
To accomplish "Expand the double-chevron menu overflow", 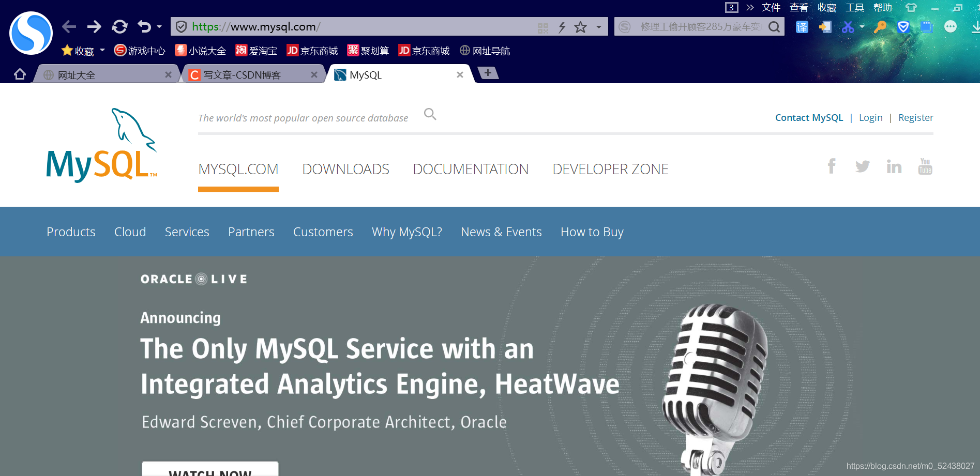I will click(x=750, y=7).
